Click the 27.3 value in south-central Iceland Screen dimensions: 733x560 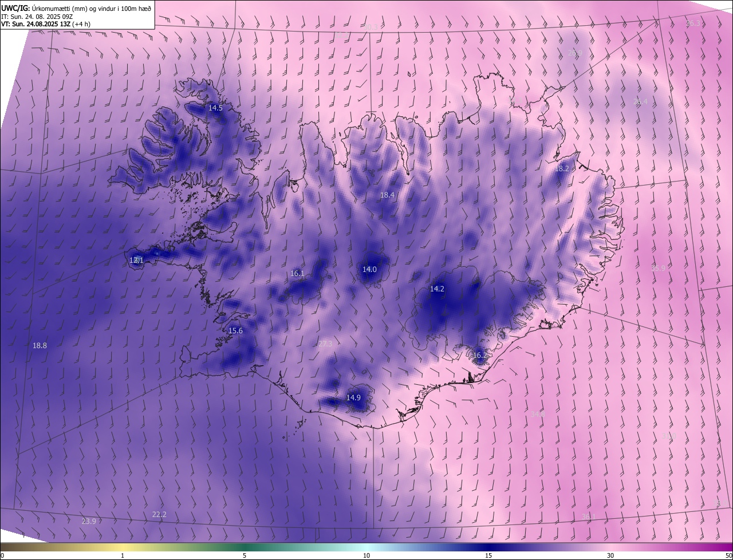click(x=325, y=344)
